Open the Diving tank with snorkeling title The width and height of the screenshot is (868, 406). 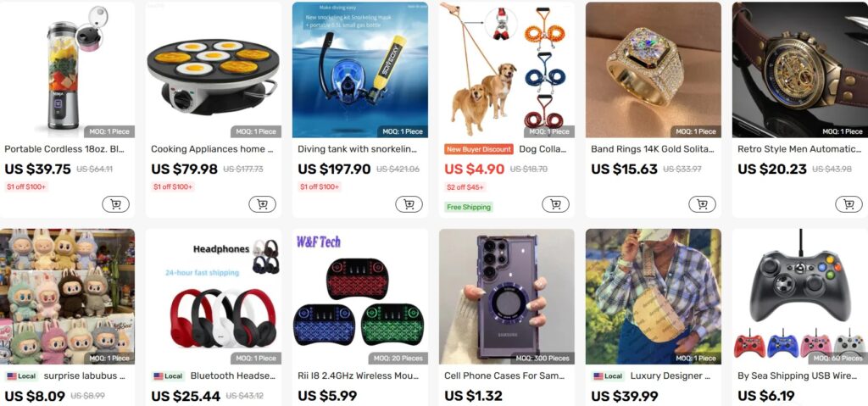pyautogui.click(x=358, y=149)
